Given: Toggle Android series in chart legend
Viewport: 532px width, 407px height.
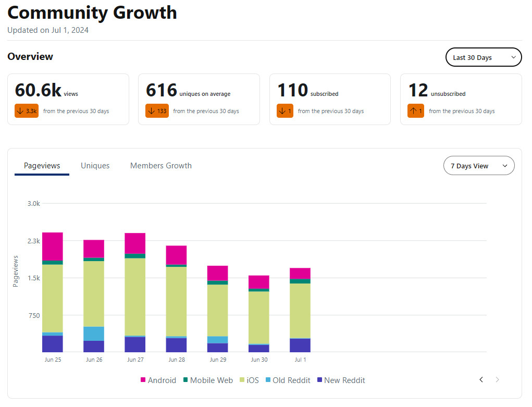Looking at the screenshot, I should [158, 380].
